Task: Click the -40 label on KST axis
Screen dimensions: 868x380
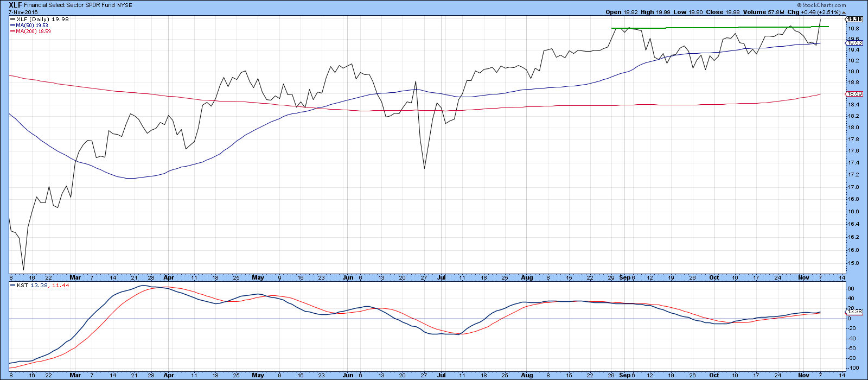Action: tap(852, 338)
